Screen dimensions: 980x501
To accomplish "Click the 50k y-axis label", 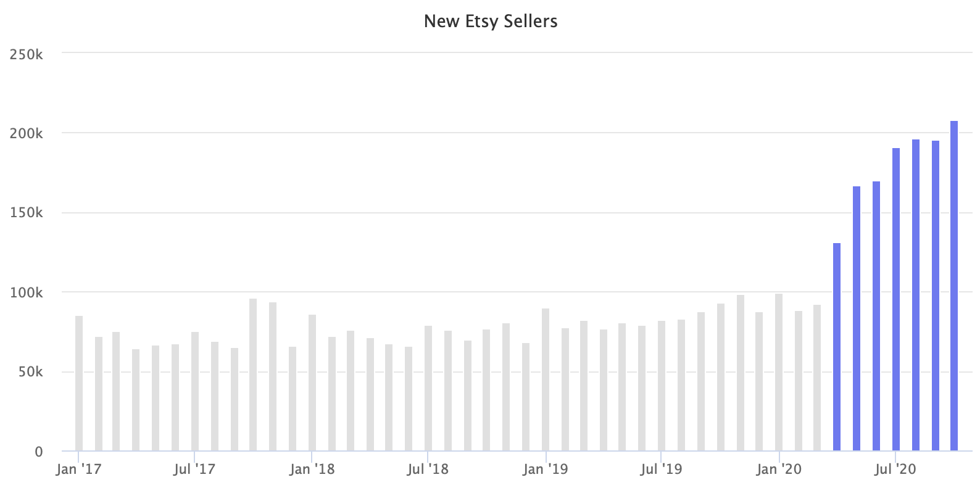I will point(30,373).
